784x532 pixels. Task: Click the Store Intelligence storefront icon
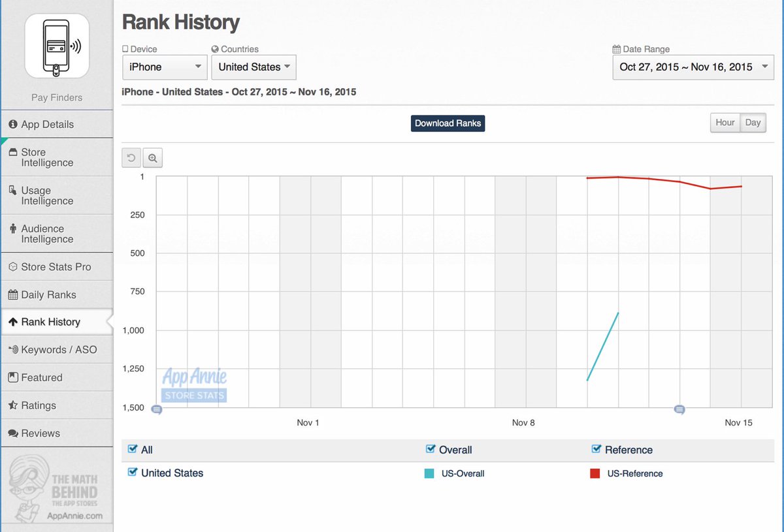tap(13, 152)
